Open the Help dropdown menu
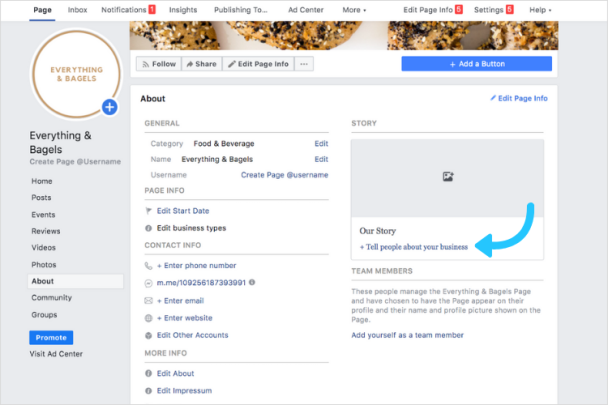 [539, 9]
